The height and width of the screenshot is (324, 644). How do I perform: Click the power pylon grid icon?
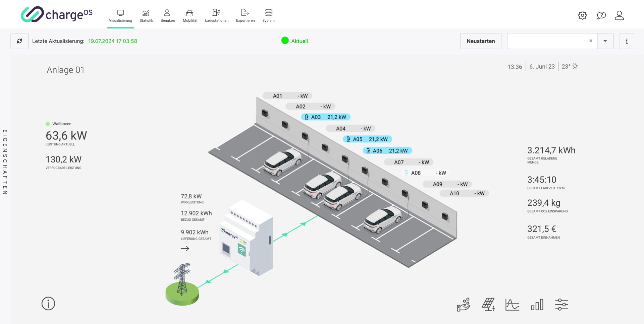[182, 284]
